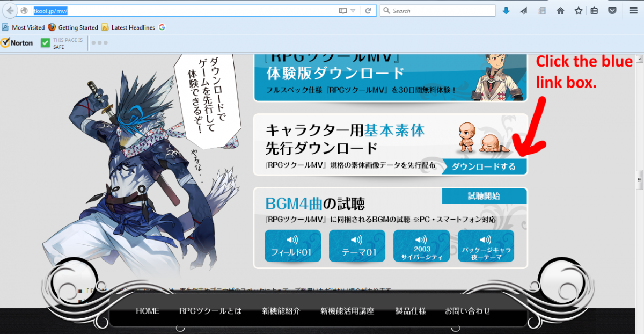Click the blue ダウンロードする button

point(484,166)
